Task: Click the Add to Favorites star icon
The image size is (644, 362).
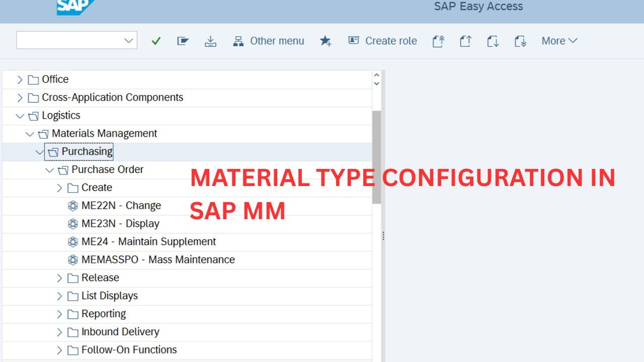Action: [326, 41]
